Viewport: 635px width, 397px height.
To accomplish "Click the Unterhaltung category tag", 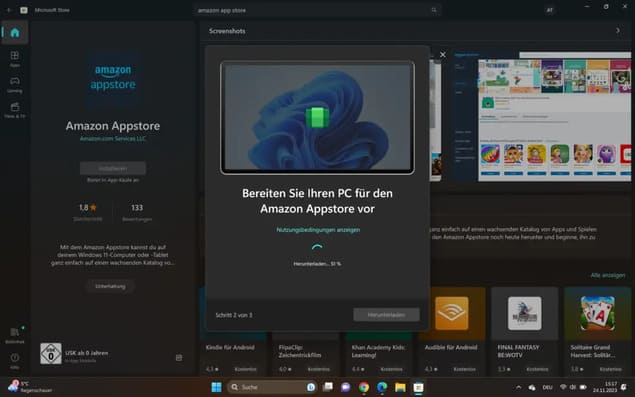I will click(x=110, y=286).
